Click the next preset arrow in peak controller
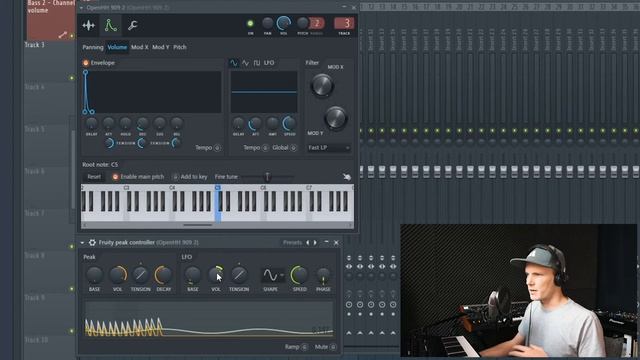This screenshot has height=360, width=640. coord(315,242)
